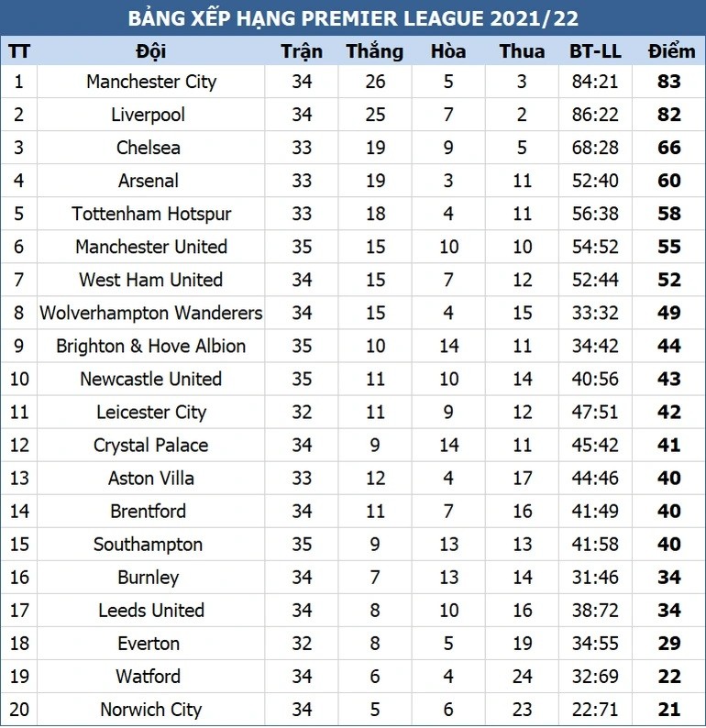Select Liverpool's 86:22 goal difference cell
Image resolution: width=706 pixels, height=728 pixels.
coord(595,115)
